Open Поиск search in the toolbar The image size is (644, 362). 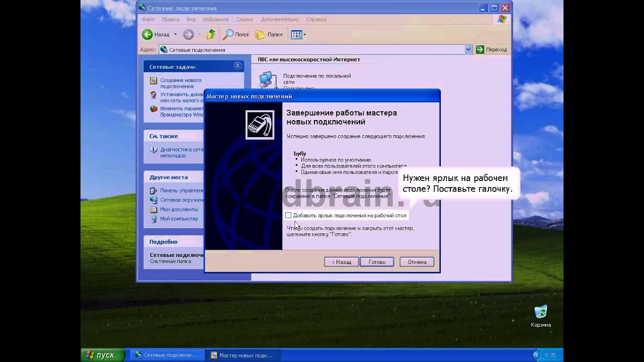coord(236,34)
